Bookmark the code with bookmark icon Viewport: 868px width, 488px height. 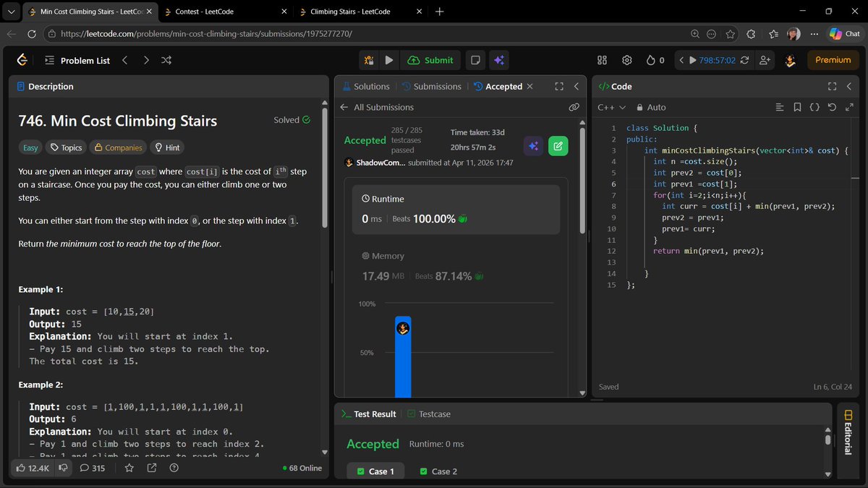pos(797,107)
